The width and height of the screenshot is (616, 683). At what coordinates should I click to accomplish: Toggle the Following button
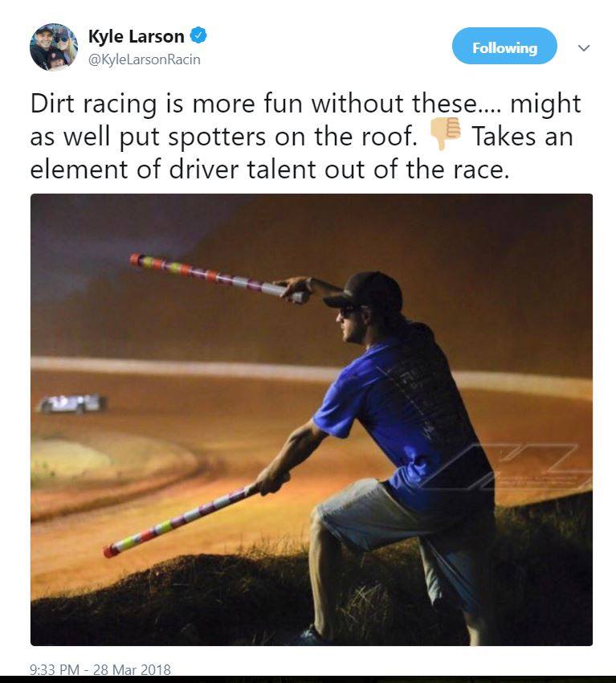(504, 46)
